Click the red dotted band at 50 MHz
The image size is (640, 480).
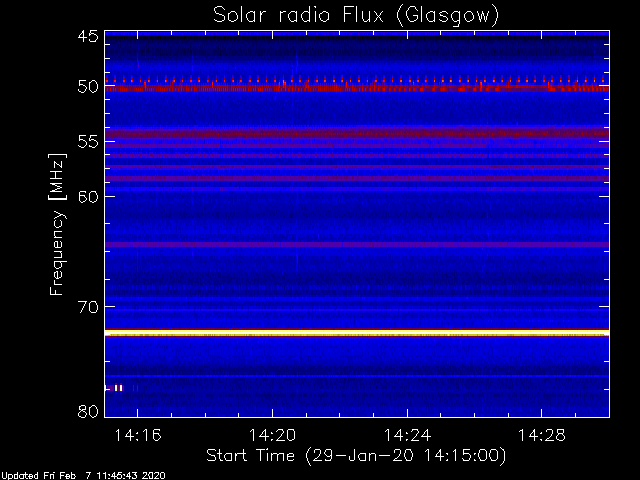[357, 84]
